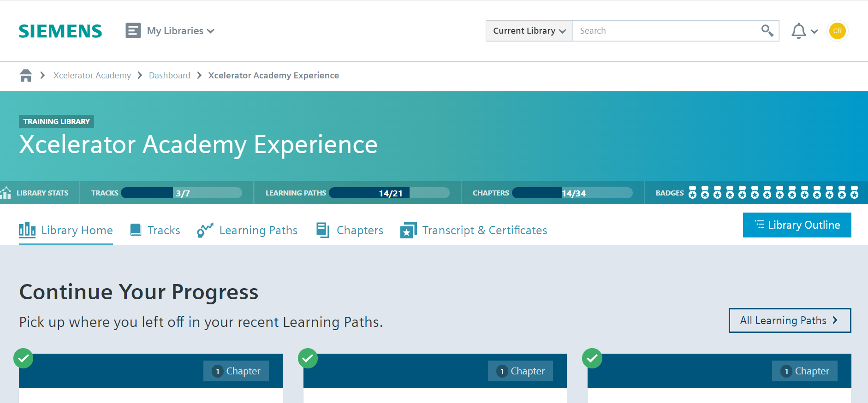Open Transcript & Certificates tab
The height and width of the screenshot is (403, 868).
point(474,230)
